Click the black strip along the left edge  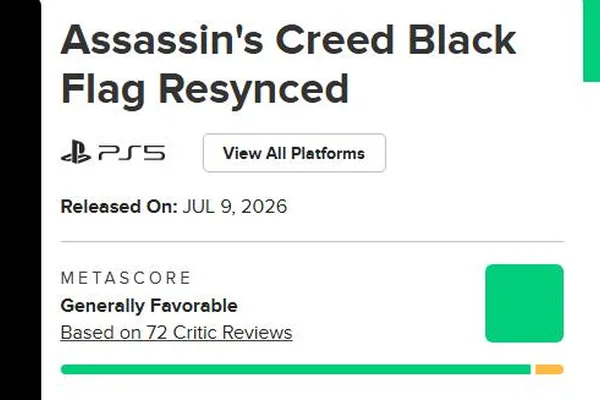(20, 200)
